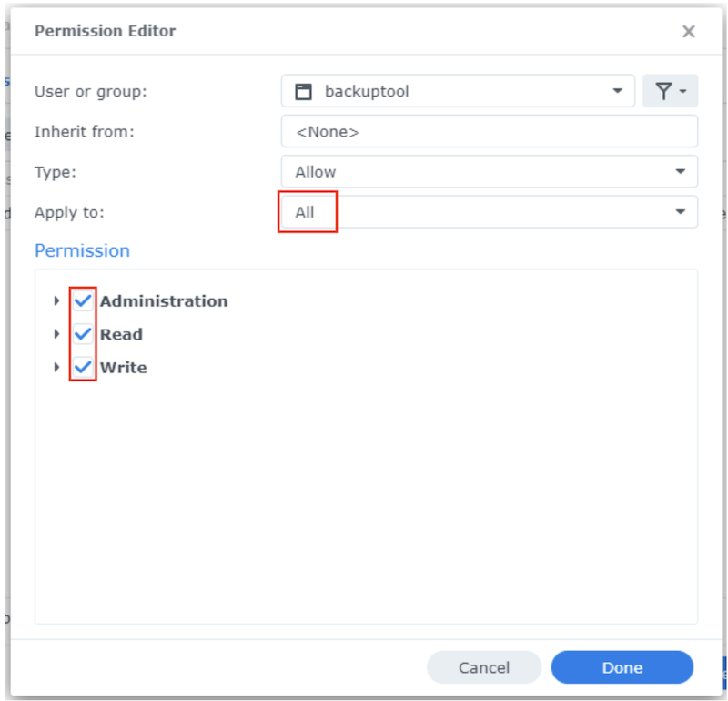The width and height of the screenshot is (728, 701).
Task: Click the user filter funnel icon
Action: (663, 91)
